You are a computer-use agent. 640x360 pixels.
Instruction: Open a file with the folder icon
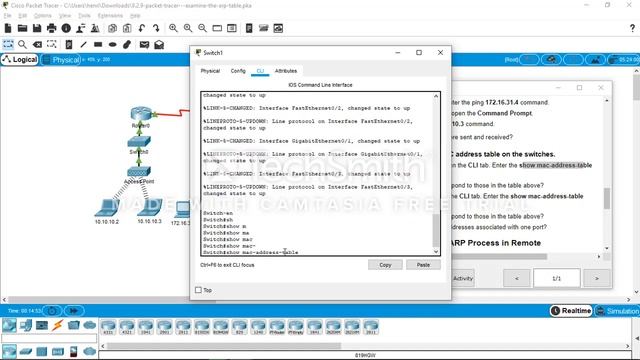click(x=22, y=28)
